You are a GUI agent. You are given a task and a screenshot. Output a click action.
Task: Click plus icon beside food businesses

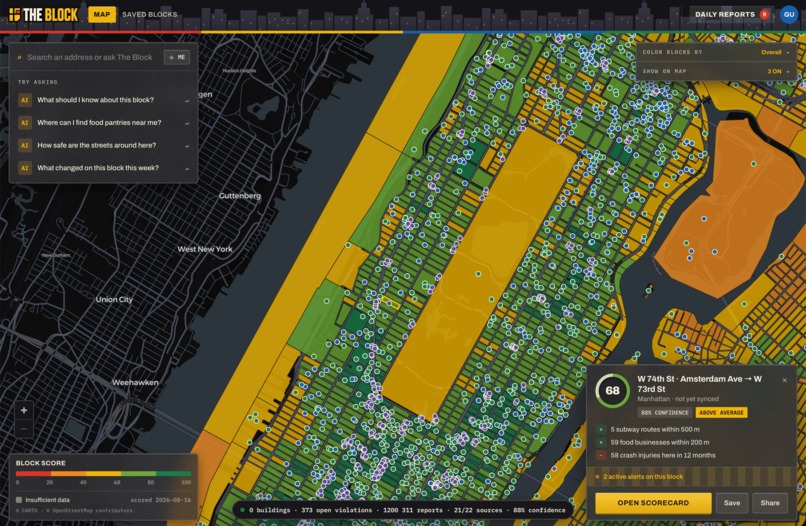pyautogui.click(x=600, y=442)
